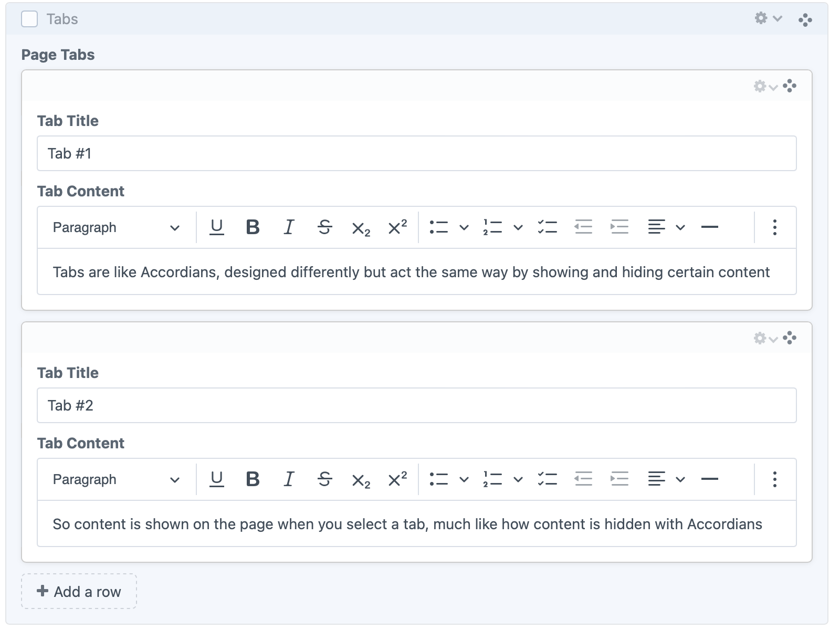840x630 pixels.
Task: Apply Strikethrough in Tab #2 content toolbar
Action: (324, 479)
